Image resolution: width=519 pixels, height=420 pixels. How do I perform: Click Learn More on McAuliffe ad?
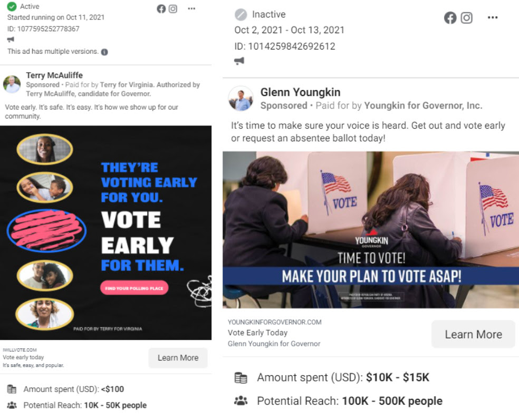point(178,358)
